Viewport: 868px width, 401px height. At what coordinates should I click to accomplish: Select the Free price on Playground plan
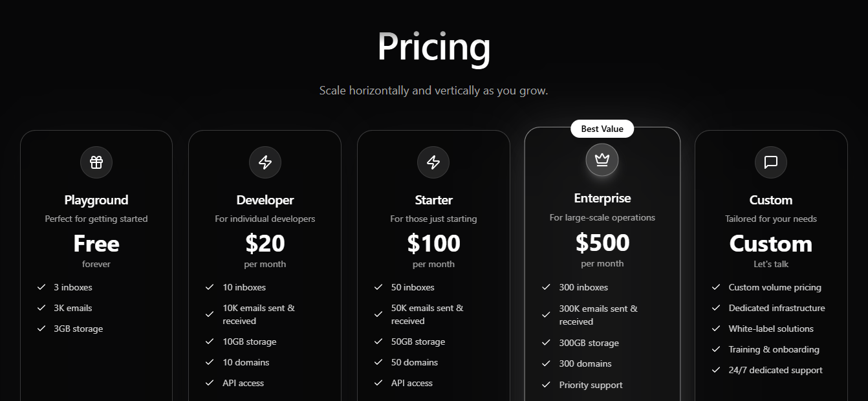click(96, 244)
